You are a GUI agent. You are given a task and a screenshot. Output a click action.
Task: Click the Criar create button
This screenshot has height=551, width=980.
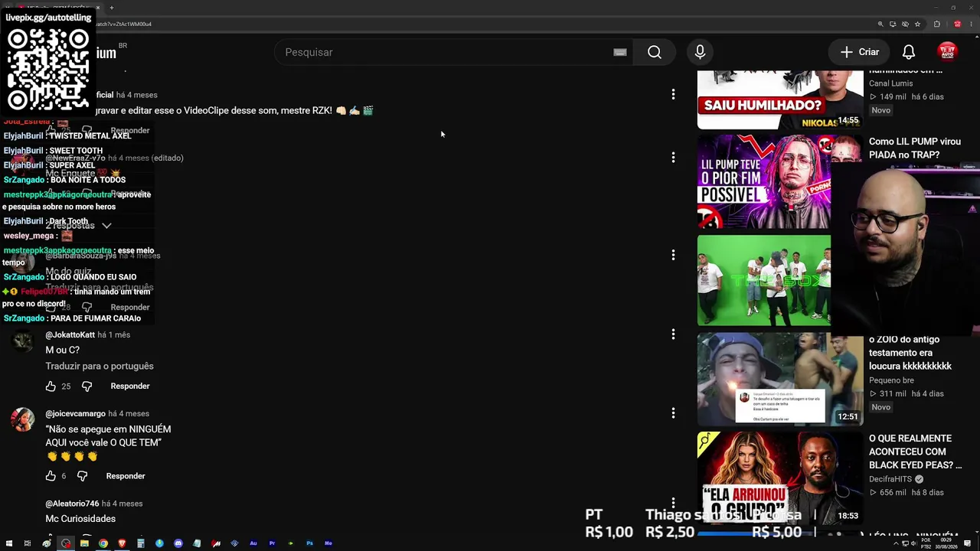[x=860, y=52]
